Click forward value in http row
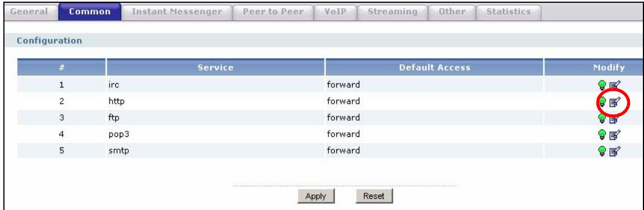This screenshot has width=644, height=210. (344, 101)
